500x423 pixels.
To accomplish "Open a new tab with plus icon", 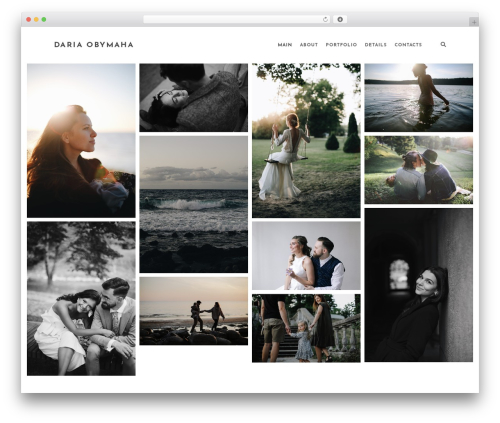I will (474, 22).
